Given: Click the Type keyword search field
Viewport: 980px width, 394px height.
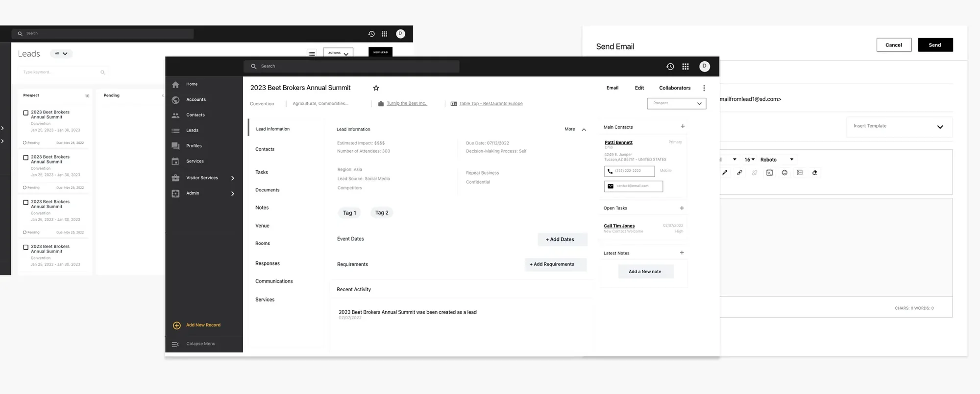Looking at the screenshot, I should [x=63, y=72].
